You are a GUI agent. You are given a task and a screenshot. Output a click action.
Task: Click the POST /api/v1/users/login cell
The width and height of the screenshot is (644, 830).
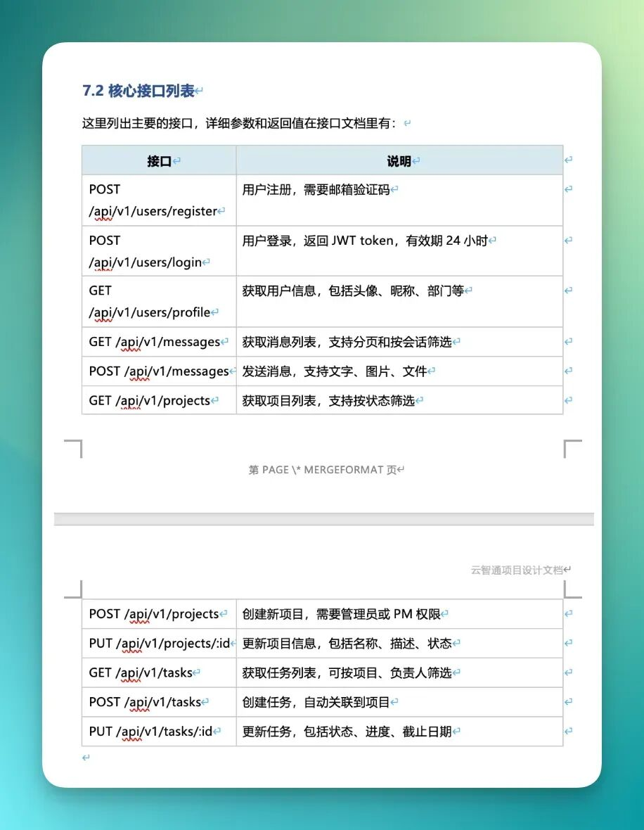[146, 251]
